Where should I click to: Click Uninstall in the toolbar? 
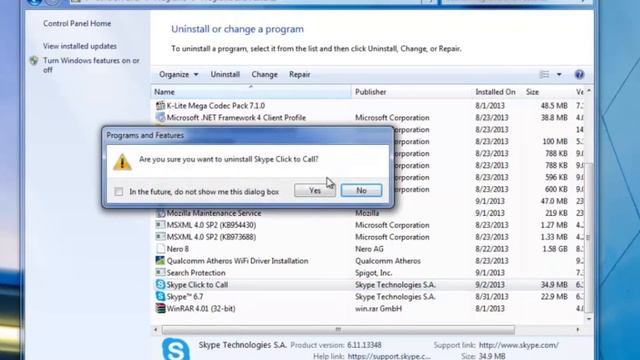(225, 75)
